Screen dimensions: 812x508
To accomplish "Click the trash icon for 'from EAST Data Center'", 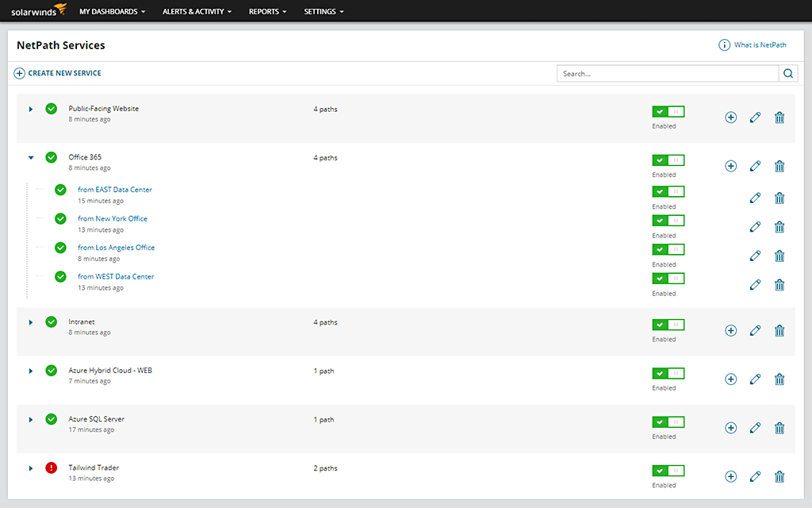I will (779, 197).
